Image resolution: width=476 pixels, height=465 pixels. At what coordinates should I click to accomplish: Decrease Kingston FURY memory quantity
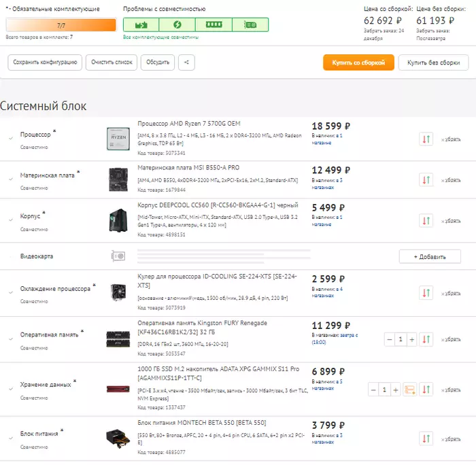point(389,339)
